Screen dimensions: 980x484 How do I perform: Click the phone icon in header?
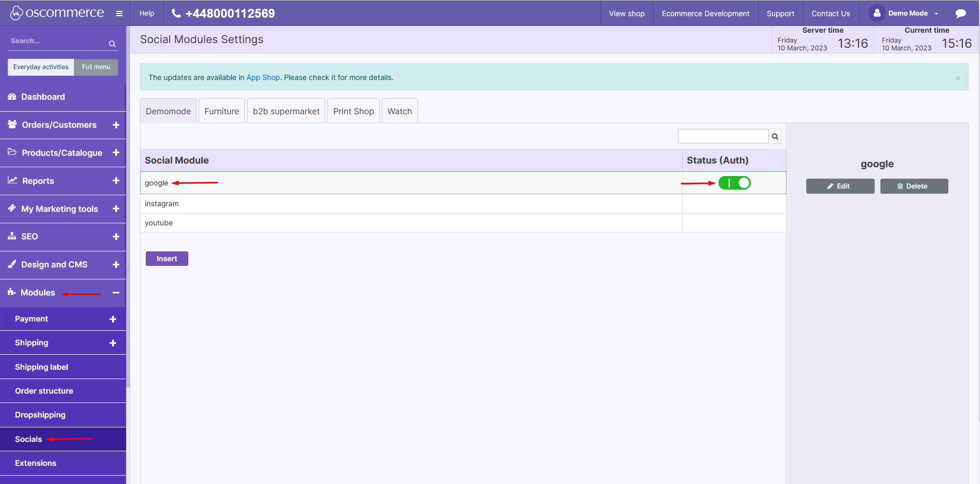pos(176,14)
